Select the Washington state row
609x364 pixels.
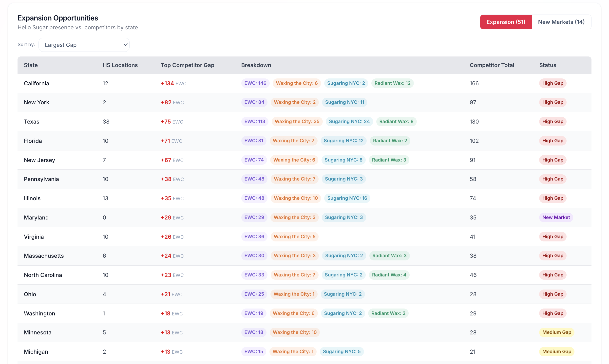pyautogui.click(x=304, y=313)
